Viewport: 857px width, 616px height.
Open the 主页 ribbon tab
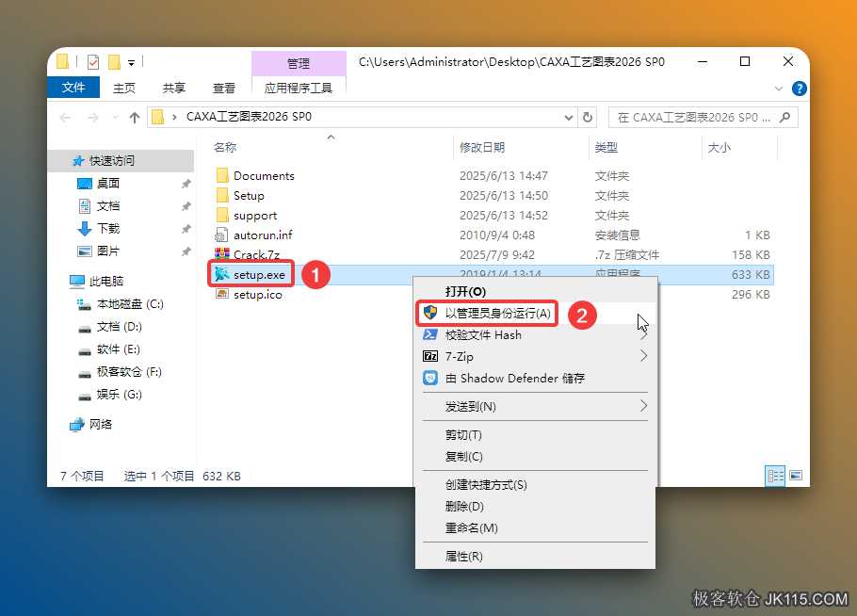[124, 88]
